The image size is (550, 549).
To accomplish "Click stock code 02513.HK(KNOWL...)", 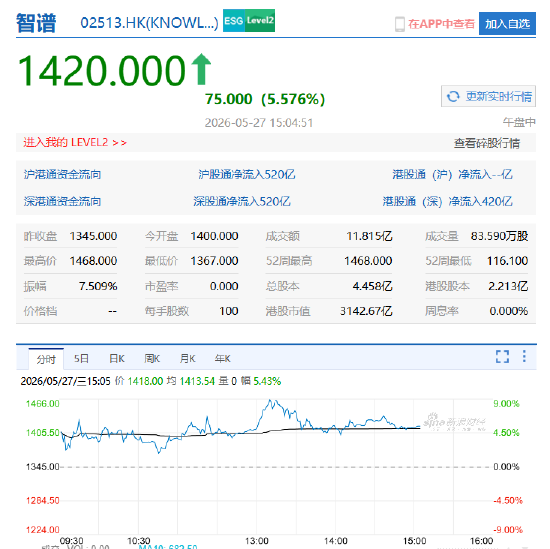I will click(x=149, y=23).
